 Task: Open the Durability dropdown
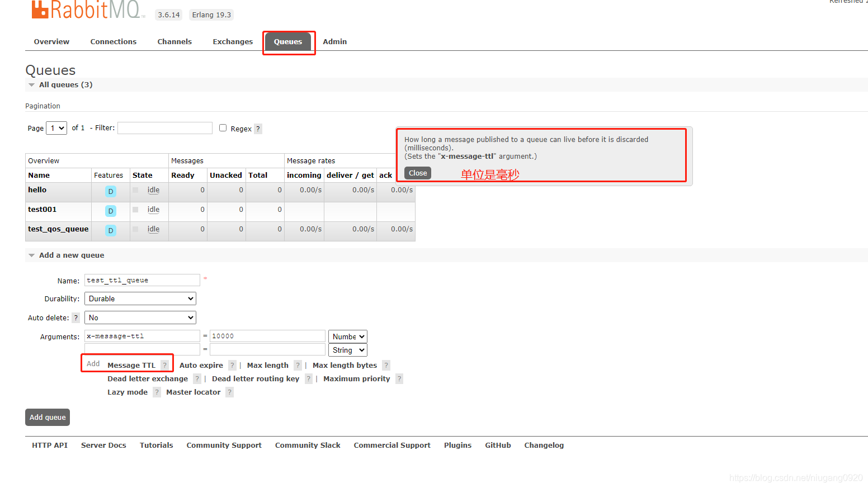tap(140, 299)
